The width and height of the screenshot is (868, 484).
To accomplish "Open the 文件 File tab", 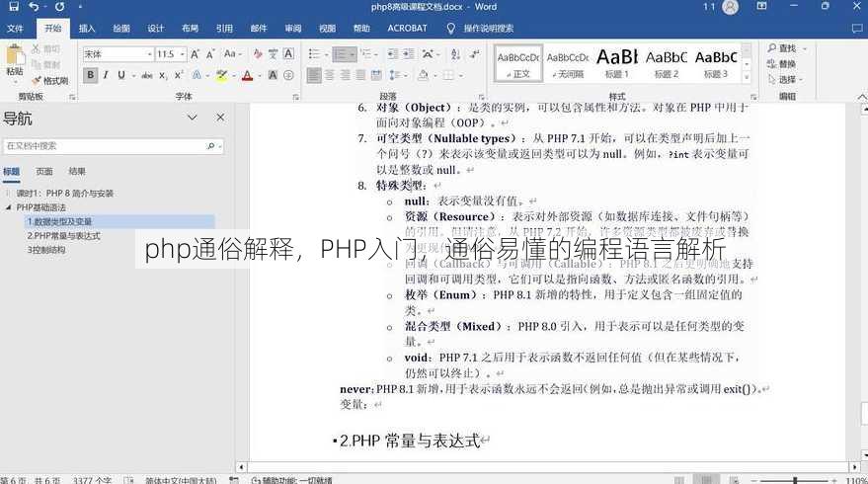I will [15, 29].
